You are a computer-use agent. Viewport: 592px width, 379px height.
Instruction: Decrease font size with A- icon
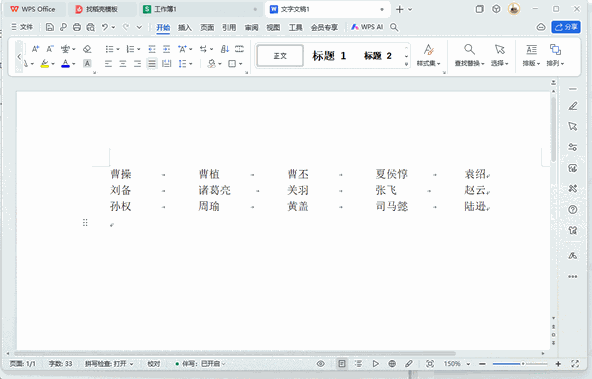coord(49,49)
